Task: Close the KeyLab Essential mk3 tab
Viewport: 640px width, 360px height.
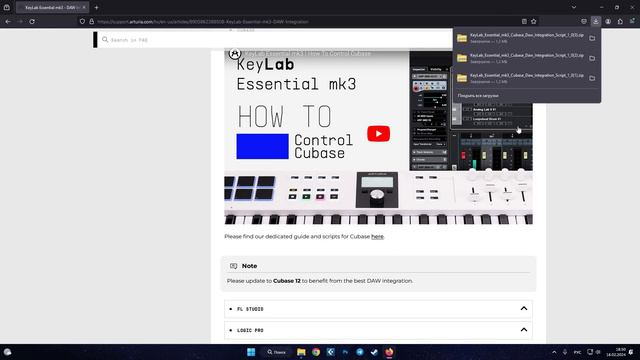Action: tap(84, 7)
